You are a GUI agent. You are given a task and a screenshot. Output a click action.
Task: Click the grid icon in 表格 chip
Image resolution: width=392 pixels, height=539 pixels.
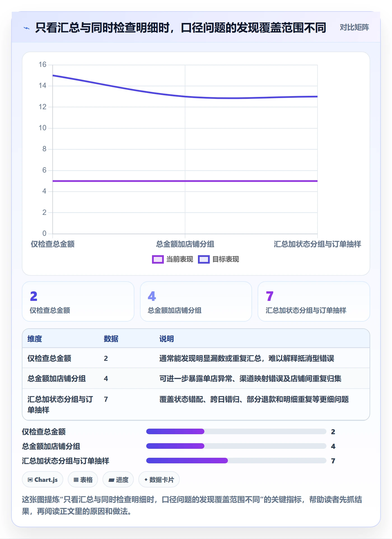[76, 480]
